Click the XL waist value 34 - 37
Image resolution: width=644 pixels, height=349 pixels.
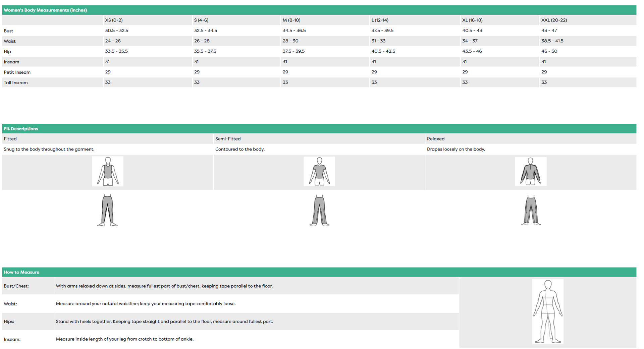coord(470,41)
